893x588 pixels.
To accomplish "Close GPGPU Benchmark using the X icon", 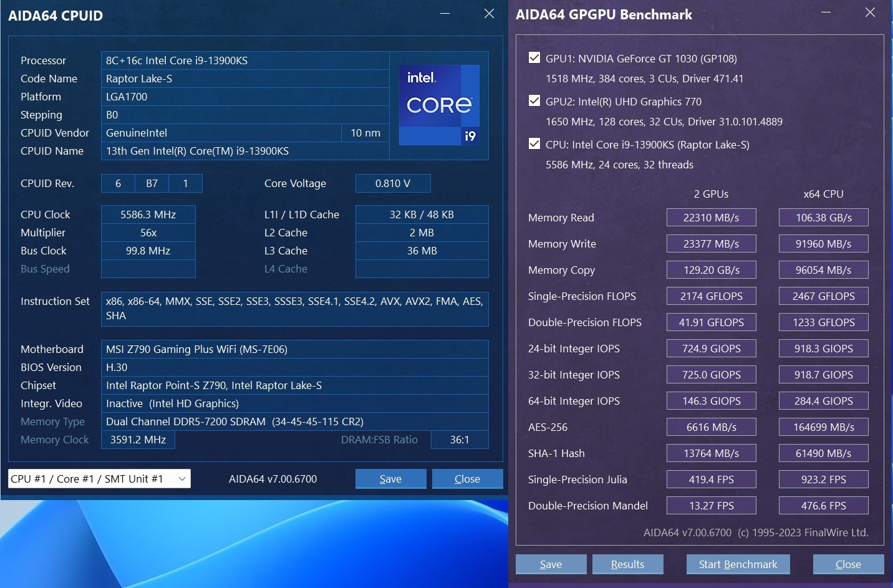I will [x=870, y=13].
